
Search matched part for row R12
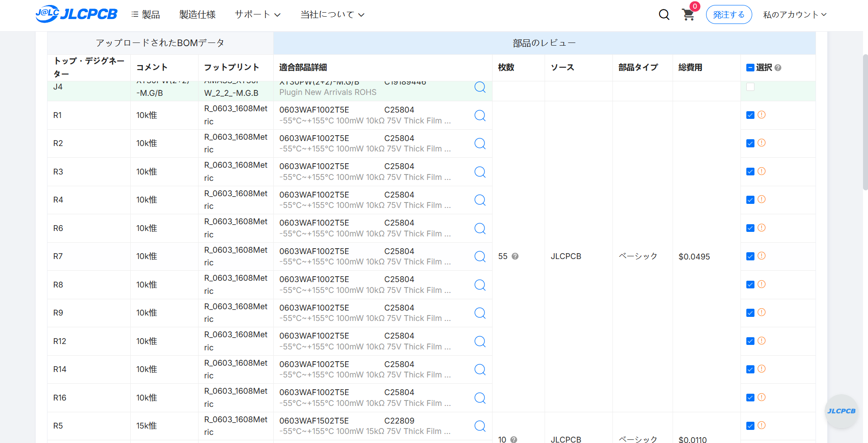(x=480, y=341)
